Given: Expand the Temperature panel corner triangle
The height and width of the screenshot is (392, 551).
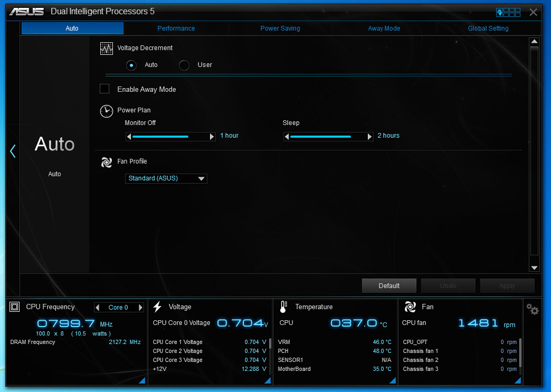Looking at the screenshot, I should point(393,380).
